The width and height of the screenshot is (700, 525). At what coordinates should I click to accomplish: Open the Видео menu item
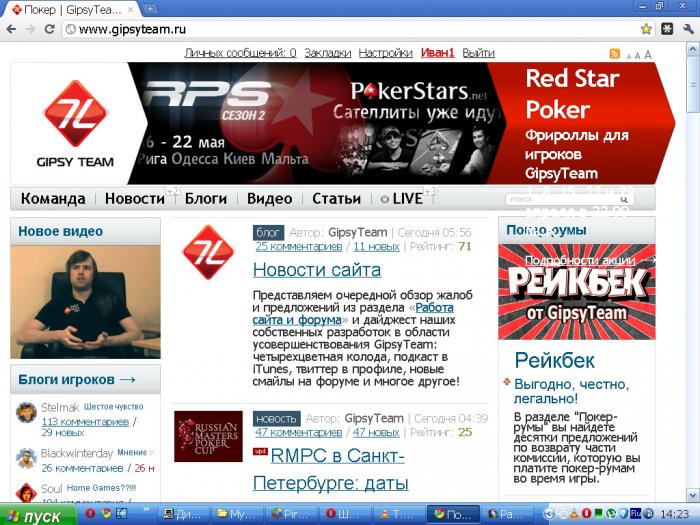[270, 199]
